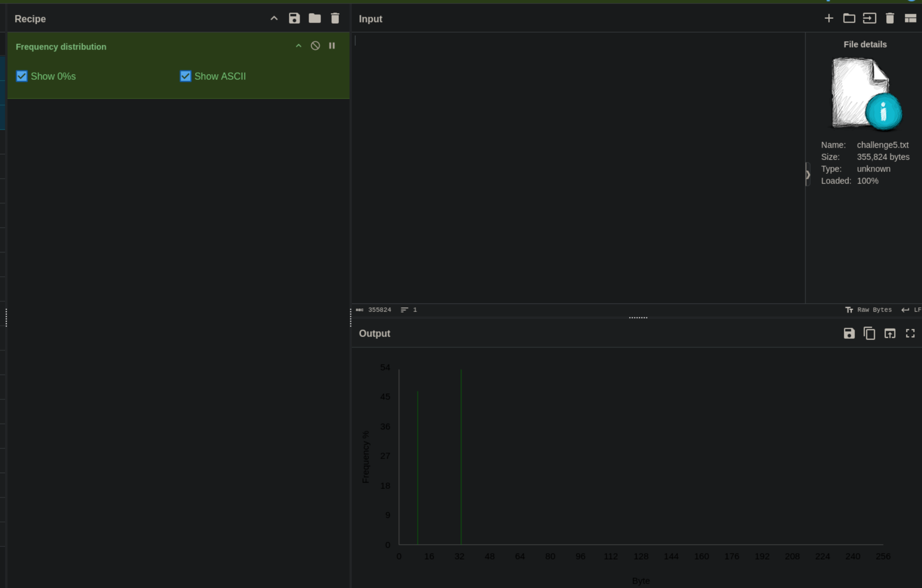Collapse the Frequency distribution operation arguments
The height and width of the screenshot is (588, 922).
click(x=299, y=46)
